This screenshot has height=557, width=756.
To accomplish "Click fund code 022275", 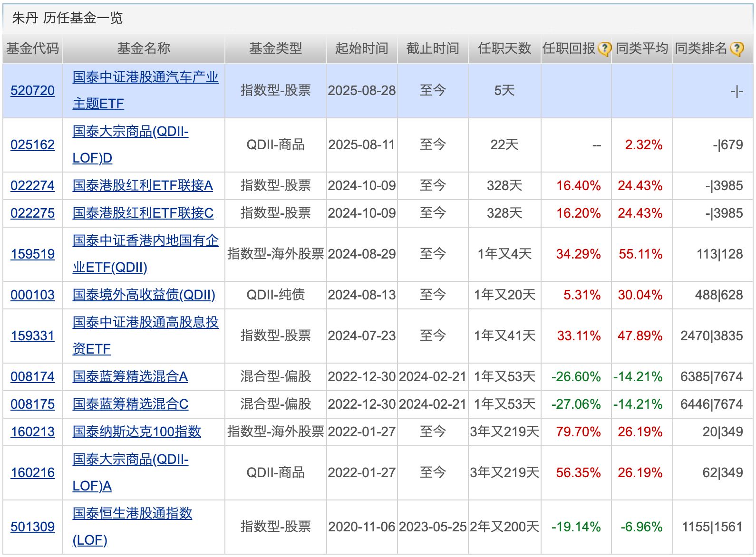I will tap(32, 213).
